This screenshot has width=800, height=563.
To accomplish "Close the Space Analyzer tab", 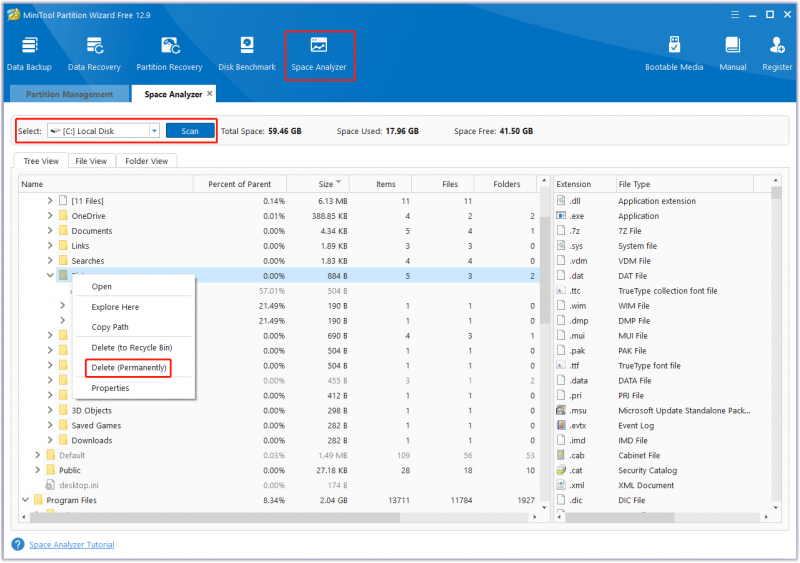I will [x=210, y=93].
